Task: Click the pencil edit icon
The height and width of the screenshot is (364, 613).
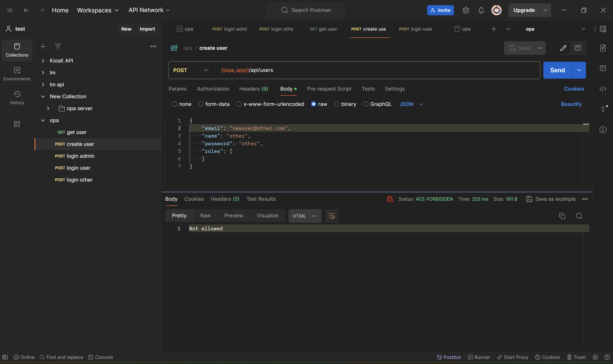Action: [x=563, y=48]
